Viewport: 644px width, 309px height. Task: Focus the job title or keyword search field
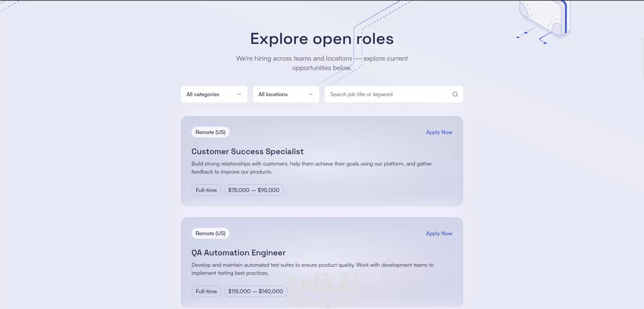pyautogui.click(x=389, y=94)
